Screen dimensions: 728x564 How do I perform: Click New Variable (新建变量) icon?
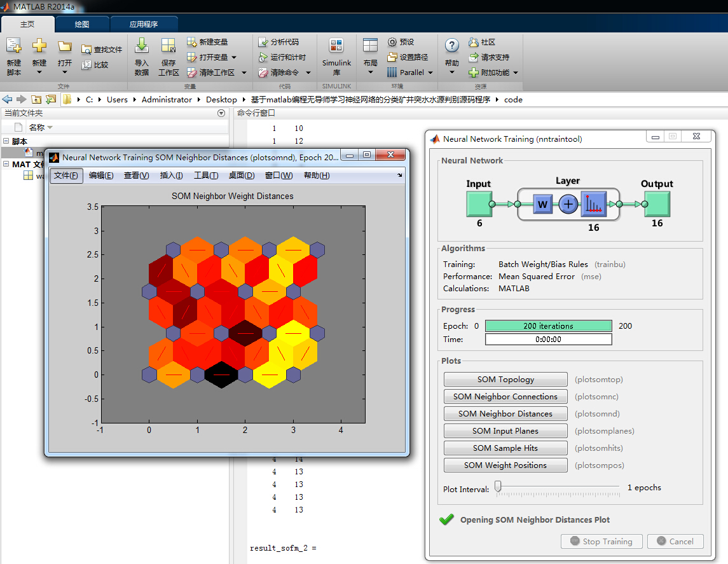point(192,42)
